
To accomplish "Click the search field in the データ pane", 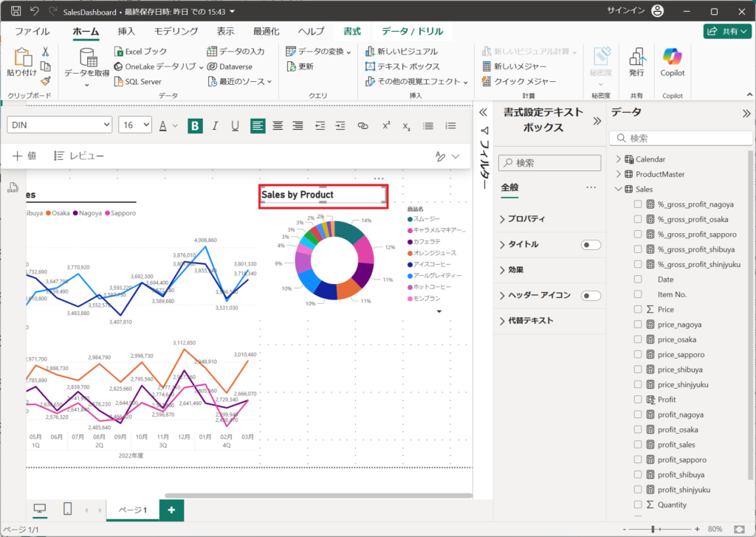I will 681,138.
